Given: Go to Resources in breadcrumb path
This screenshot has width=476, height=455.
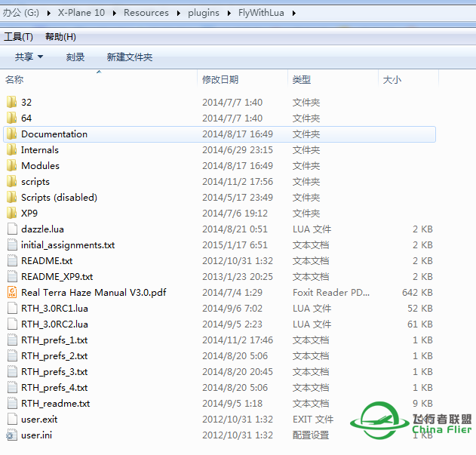Looking at the screenshot, I should (146, 13).
